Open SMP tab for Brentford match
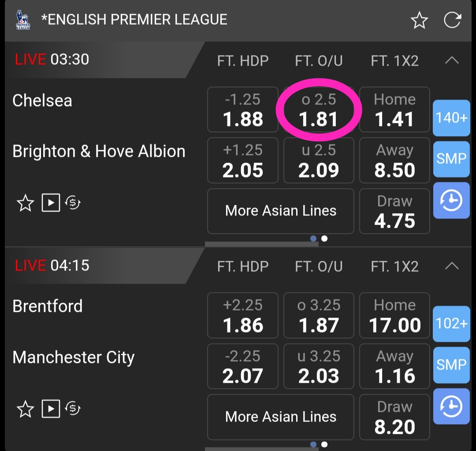The width and height of the screenshot is (476, 451). pos(451,365)
